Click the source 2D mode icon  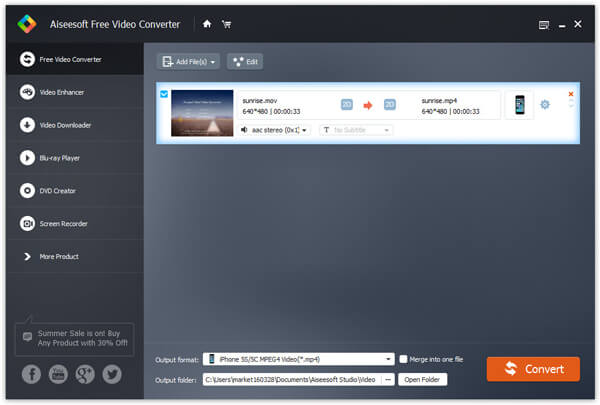click(347, 105)
